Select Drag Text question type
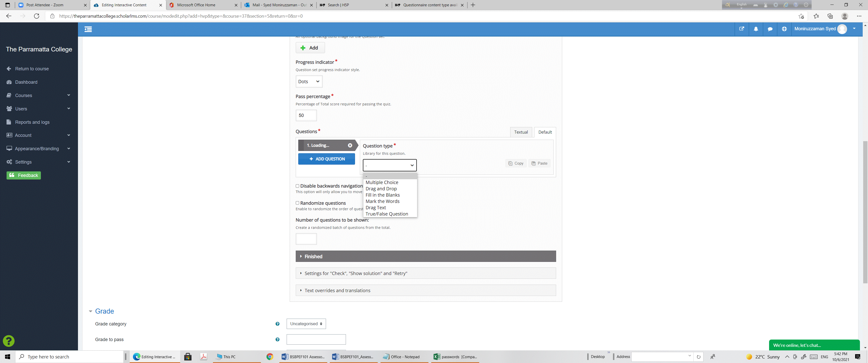Screen dimensions: 868x363 [x=390, y=208]
